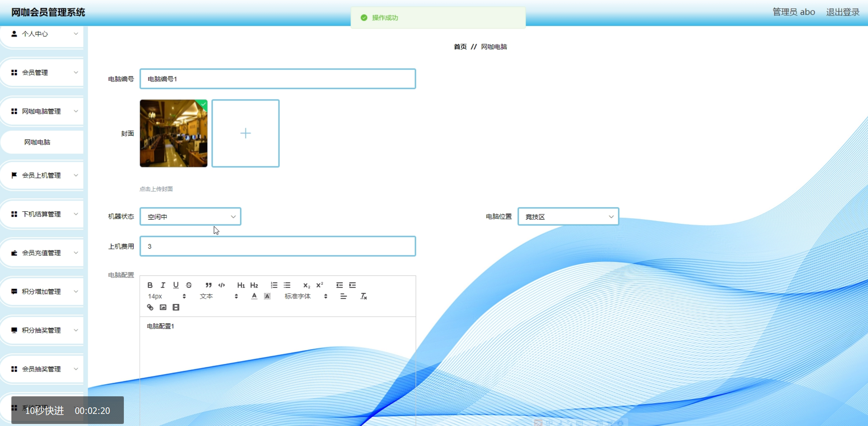
Task: Click the wallet icon beside 会员充值管理
Action: point(14,253)
